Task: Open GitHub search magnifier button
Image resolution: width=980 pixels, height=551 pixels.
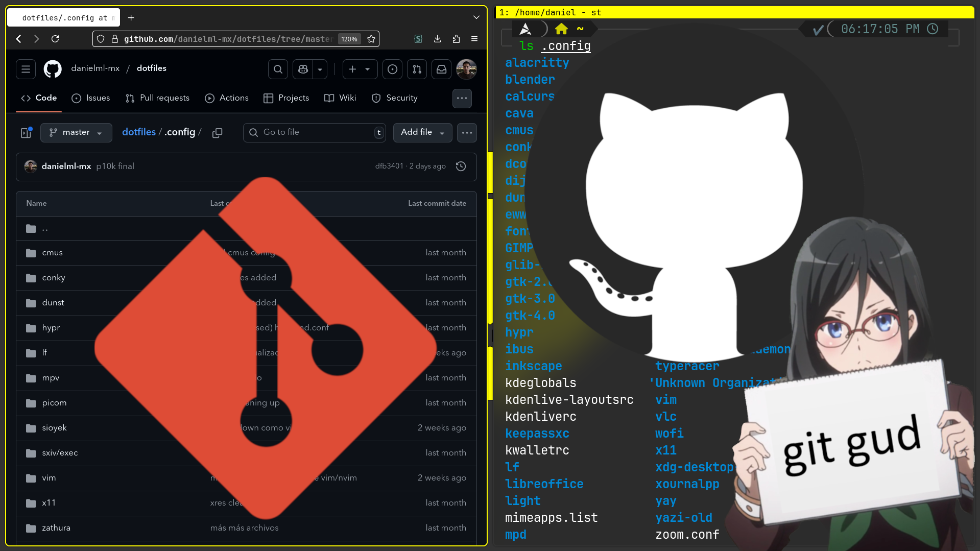Action: pos(278,69)
